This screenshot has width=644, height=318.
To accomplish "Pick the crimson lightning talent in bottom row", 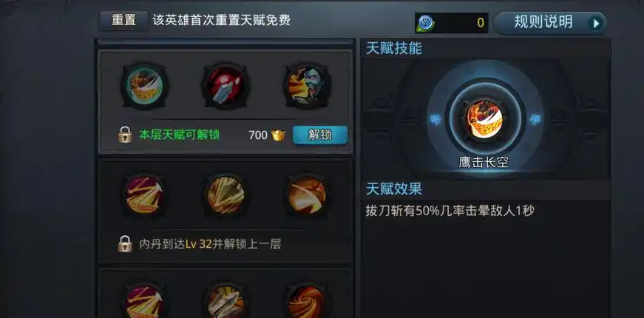I will tap(144, 301).
